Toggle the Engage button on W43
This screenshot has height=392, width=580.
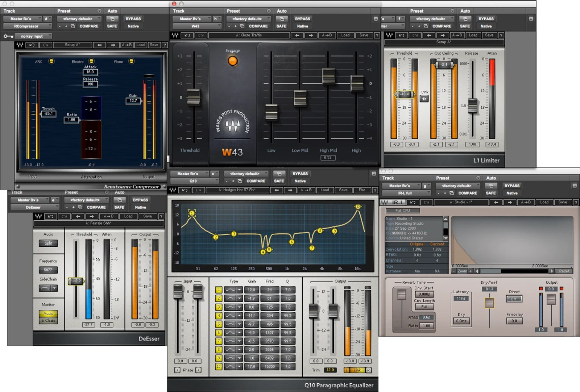coord(232,61)
